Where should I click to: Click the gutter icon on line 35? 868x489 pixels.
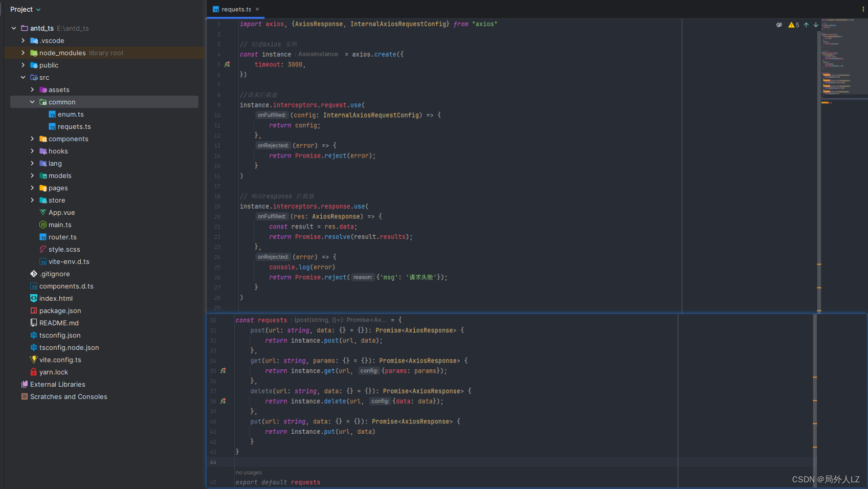click(x=223, y=371)
